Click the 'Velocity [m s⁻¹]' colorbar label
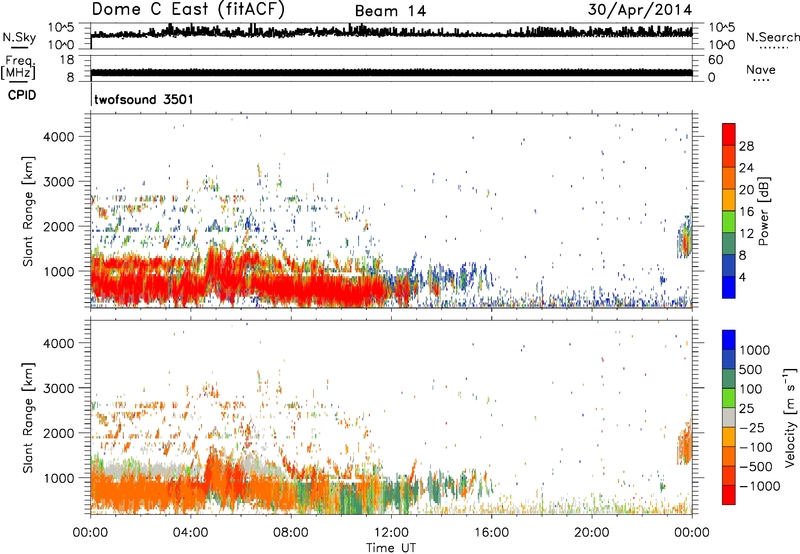This screenshot has width=800, height=554. coord(790,417)
